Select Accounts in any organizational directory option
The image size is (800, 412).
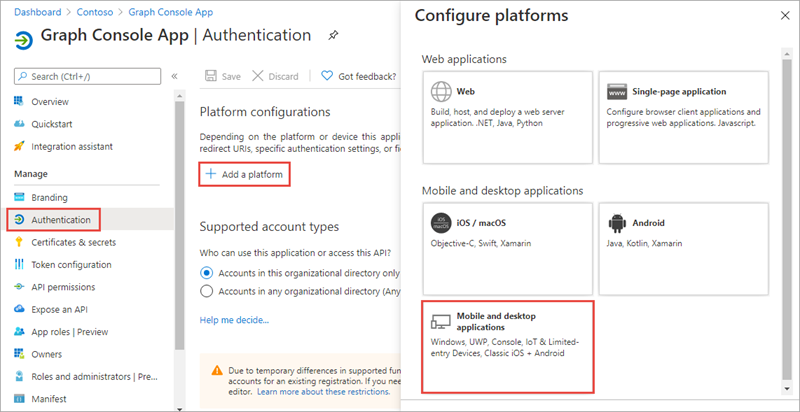tap(206, 292)
